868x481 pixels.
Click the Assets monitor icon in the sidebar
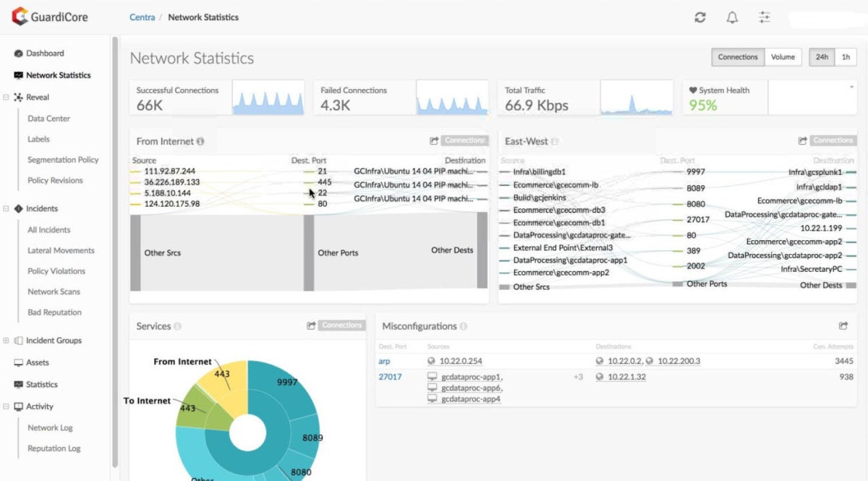(18, 362)
